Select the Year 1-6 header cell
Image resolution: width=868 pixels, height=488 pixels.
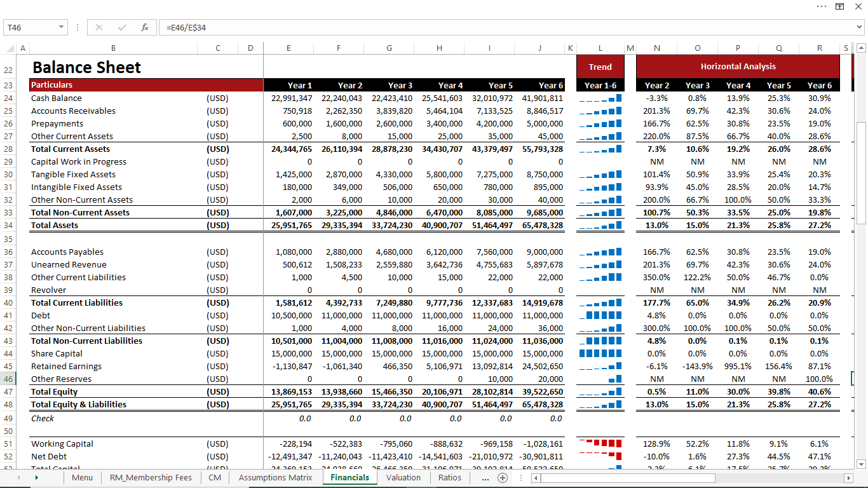pyautogui.click(x=600, y=85)
